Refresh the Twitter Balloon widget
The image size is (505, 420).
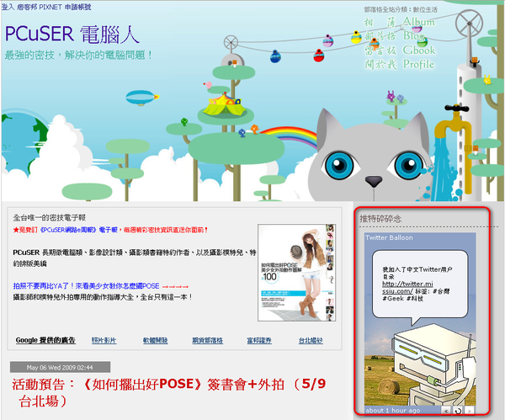[458, 411]
